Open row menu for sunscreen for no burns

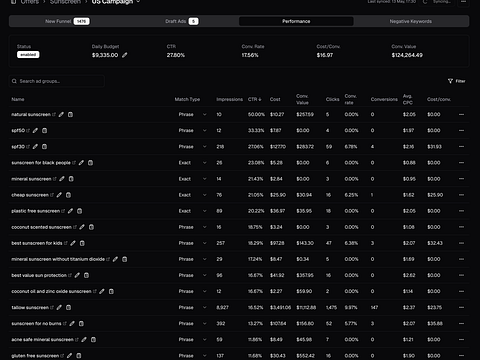coord(461,323)
